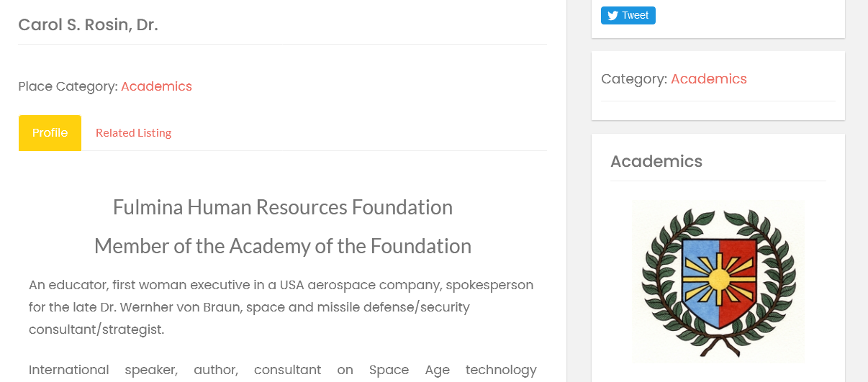868x382 pixels.
Task: Click the Tweet share button
Action: (628, 16)
